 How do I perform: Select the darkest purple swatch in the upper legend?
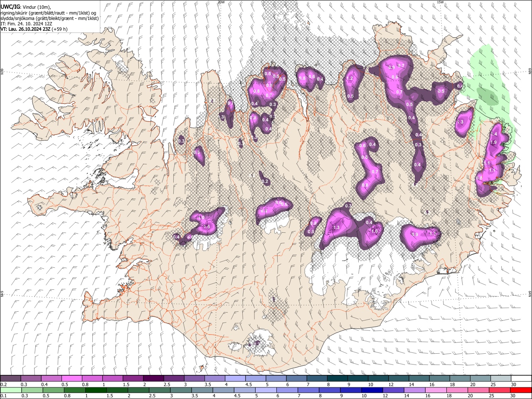153,378
